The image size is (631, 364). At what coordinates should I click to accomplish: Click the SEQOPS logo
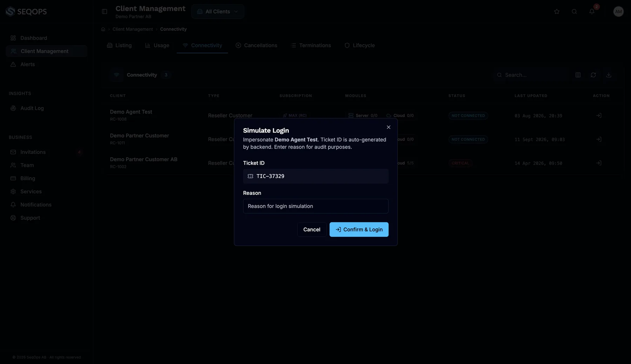click(x=26, y=12)
